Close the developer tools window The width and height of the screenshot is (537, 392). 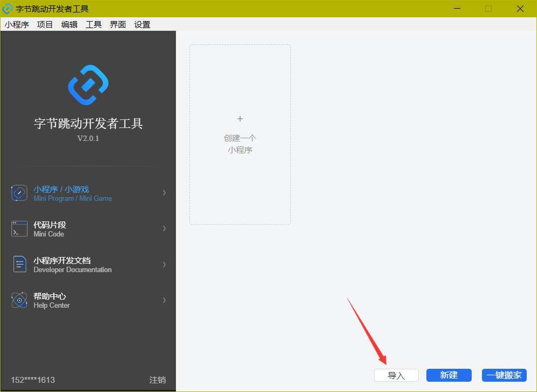pos(520,9)
